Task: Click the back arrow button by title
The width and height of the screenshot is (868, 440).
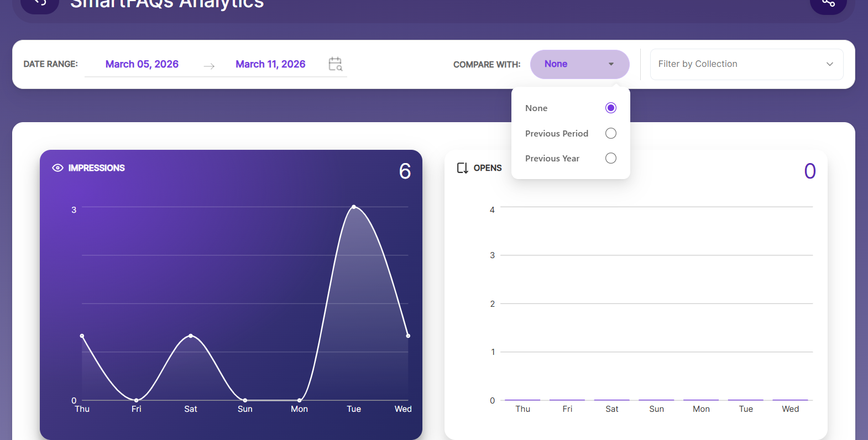Action: [40, 4]
